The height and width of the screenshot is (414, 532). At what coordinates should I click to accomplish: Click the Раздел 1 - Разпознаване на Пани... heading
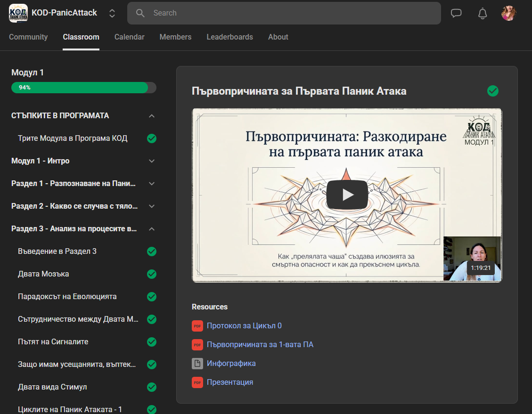[74, 183]
